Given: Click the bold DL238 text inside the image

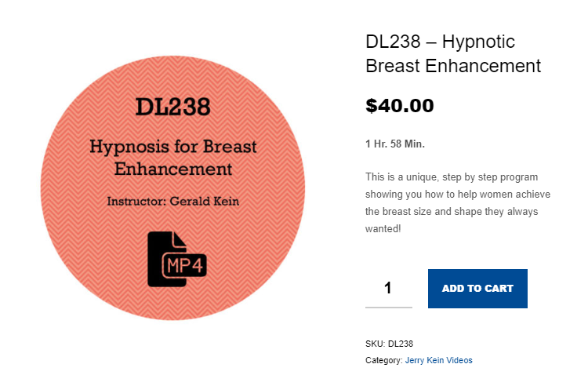Looking at the screenshot, I should 172,106.
